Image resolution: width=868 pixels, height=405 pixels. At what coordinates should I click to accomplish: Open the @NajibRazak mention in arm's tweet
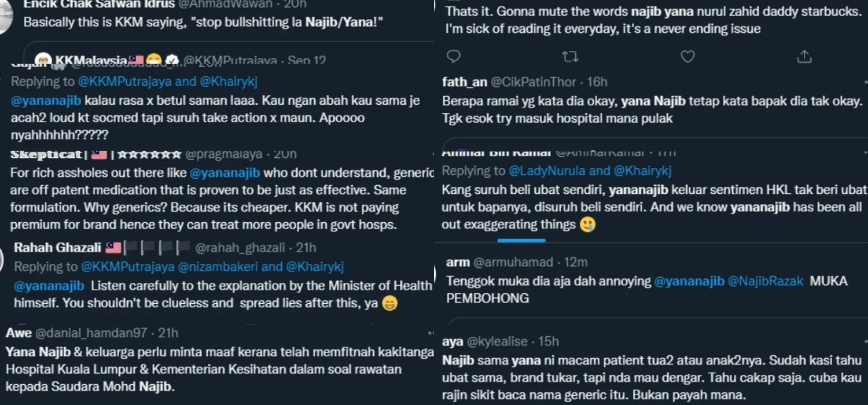coord(765,281)
